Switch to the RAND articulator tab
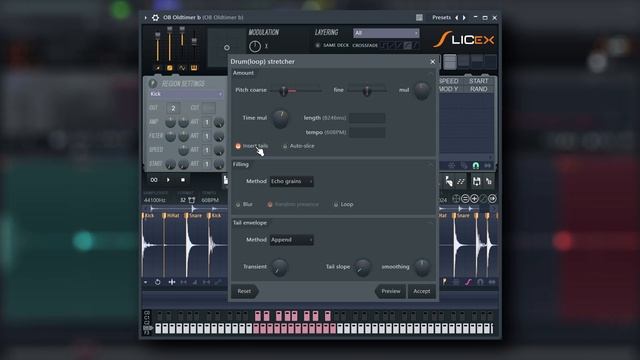The image size is (640, 360). click(478, 89)
